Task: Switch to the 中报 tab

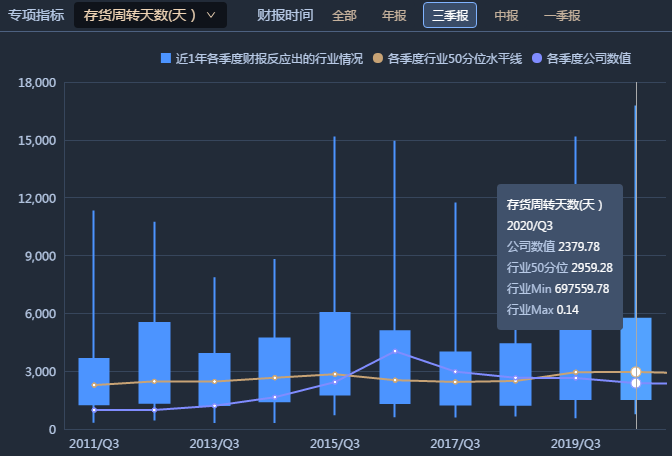Action: point(506,16)
